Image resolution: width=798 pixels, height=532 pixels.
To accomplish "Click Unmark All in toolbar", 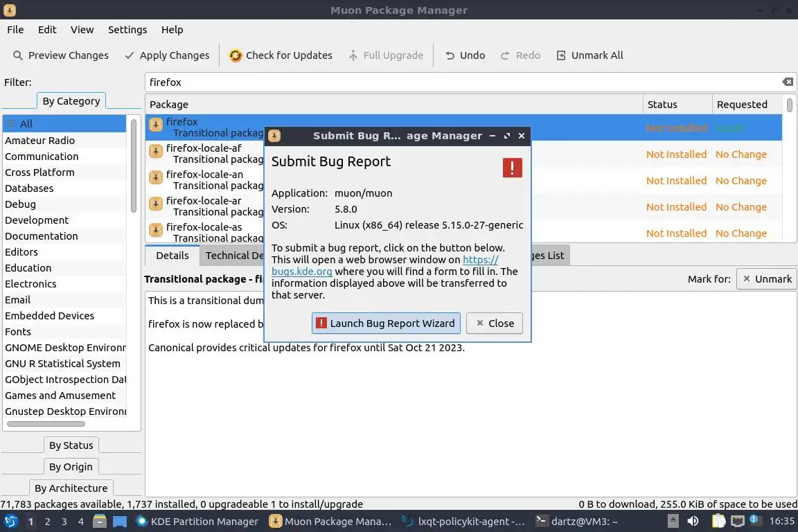I will 590,55.
